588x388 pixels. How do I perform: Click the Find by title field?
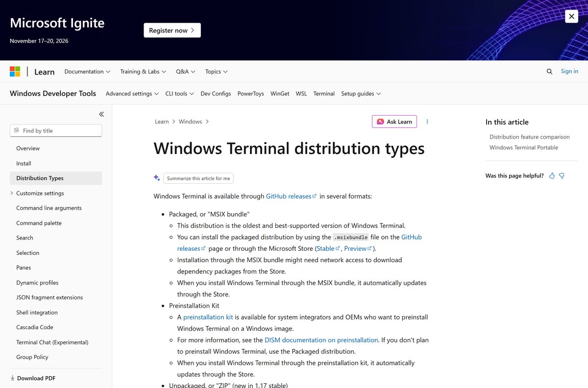(56, 131)
